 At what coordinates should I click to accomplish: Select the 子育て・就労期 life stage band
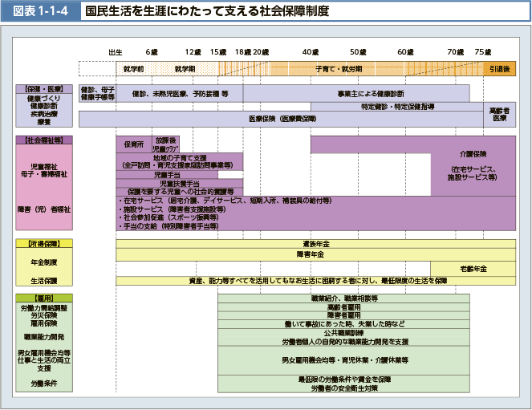tap(339, 69)
